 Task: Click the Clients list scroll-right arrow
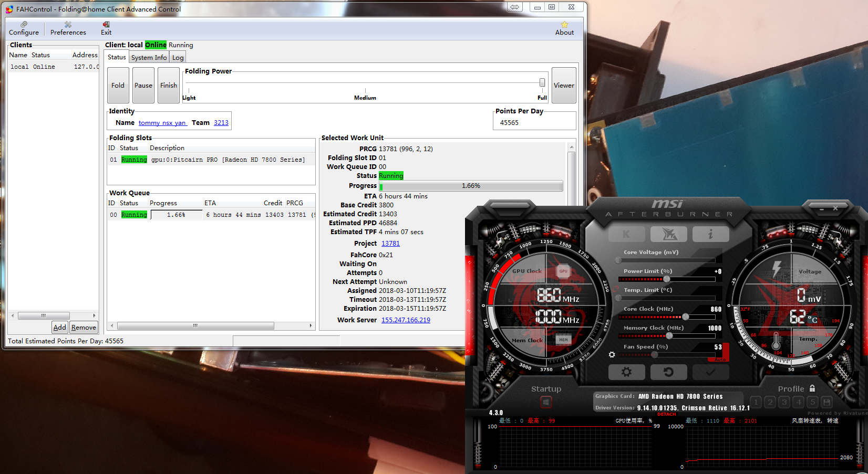94,315
